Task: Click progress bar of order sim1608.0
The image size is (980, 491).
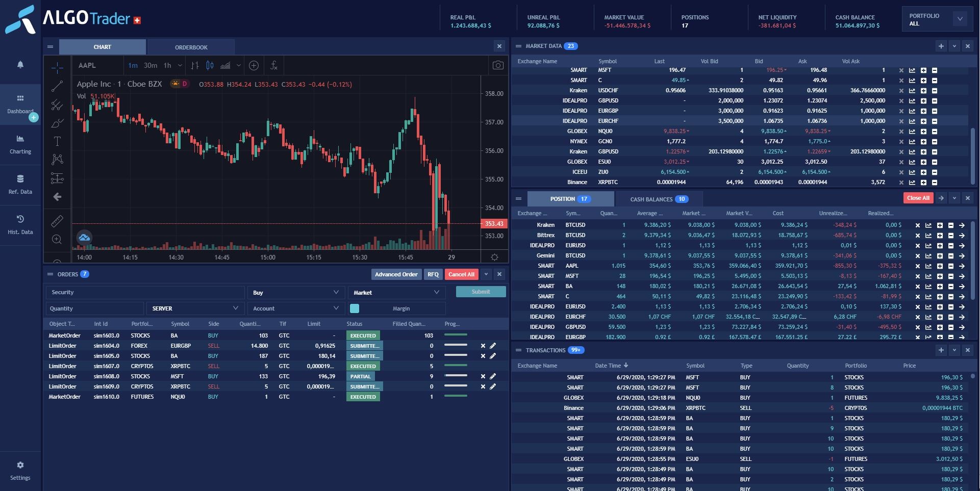Action: (x=456, y=376)
